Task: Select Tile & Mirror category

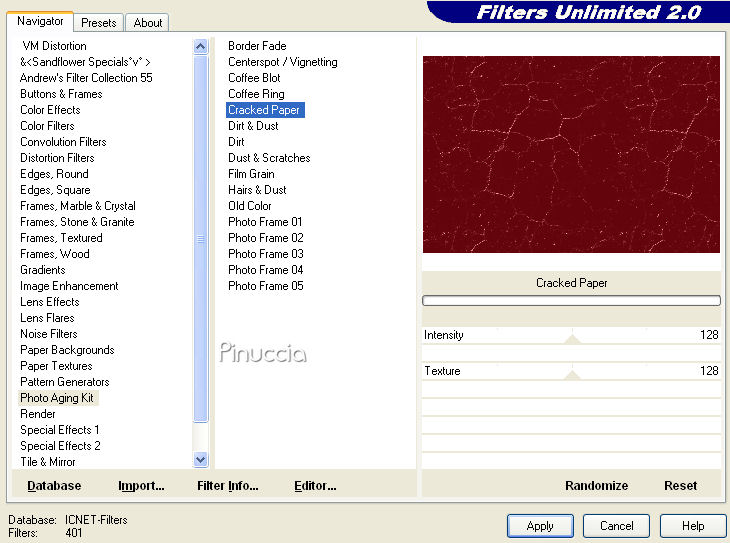Action: [x=47, y=462]
